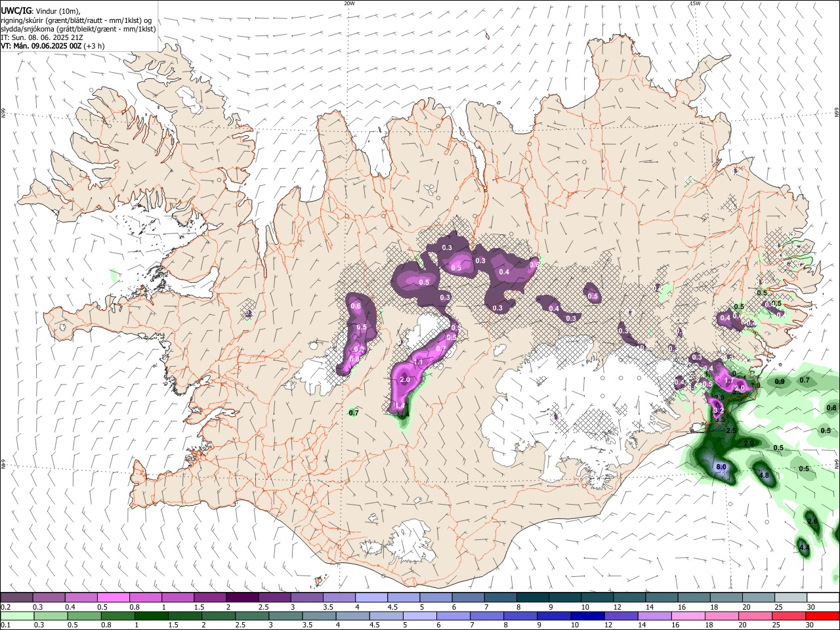
Task: Select the 4.4 rainfall value on the map
Action: (x=804, y=547)
